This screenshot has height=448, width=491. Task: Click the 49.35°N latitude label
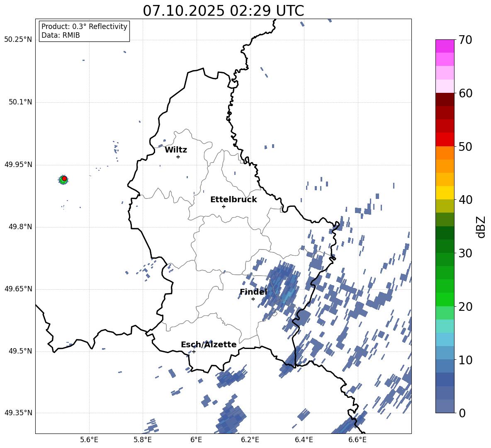tap(18, 413)
